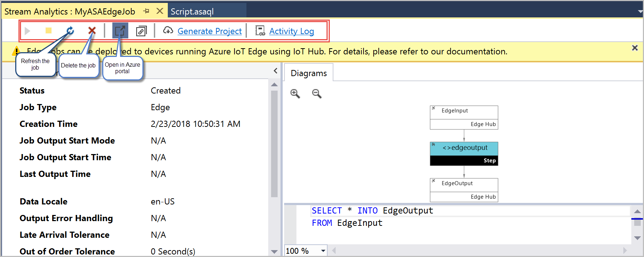Zoom in on the diagram
This screenshot has height=257, width=644.
point(295,94)
